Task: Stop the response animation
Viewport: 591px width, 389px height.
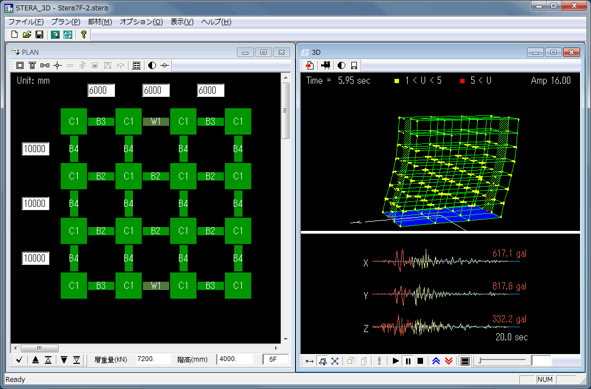Action: [x=420, y=361]
